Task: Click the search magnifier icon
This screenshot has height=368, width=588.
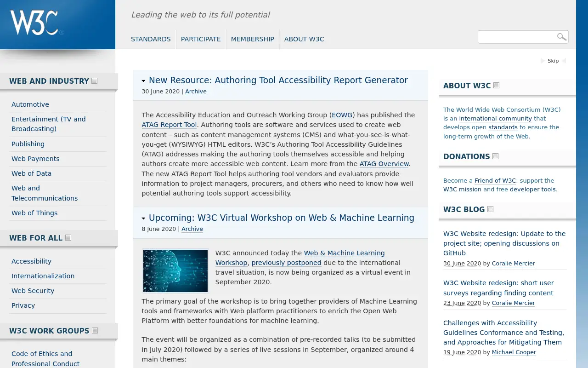Action: tap(561, 37)
